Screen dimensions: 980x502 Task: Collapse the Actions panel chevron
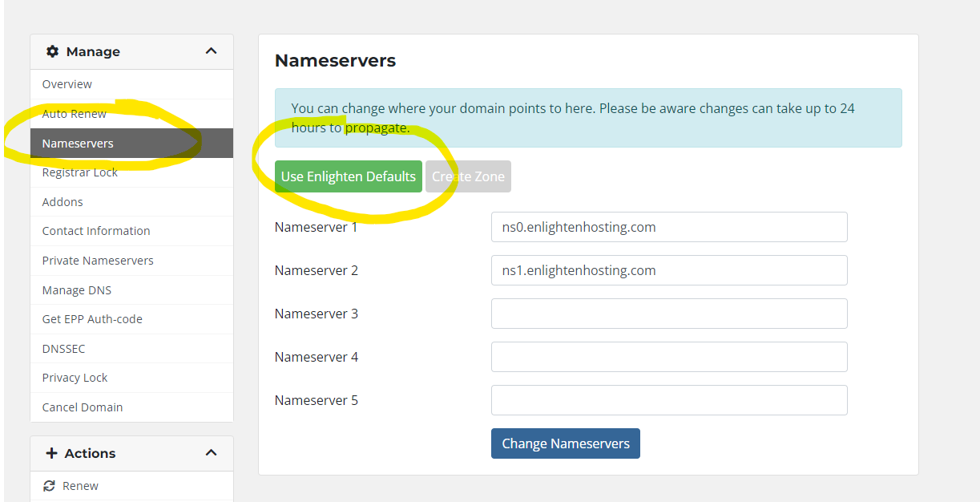click(x=211, y=453)
